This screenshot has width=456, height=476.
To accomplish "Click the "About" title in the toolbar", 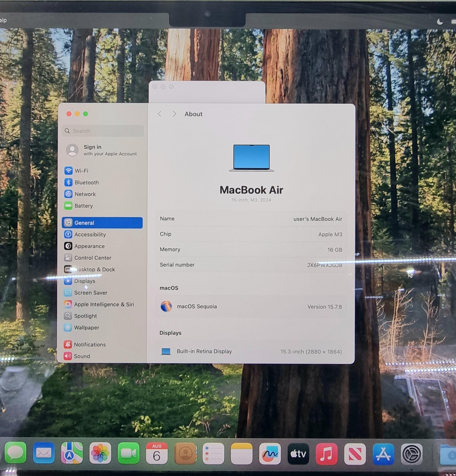I will point(194,114).
